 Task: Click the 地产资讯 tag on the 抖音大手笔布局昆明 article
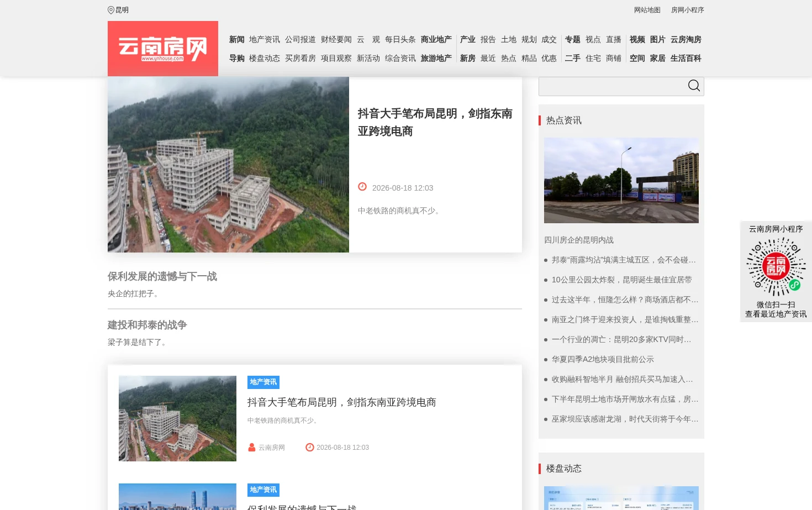[263, 382]
